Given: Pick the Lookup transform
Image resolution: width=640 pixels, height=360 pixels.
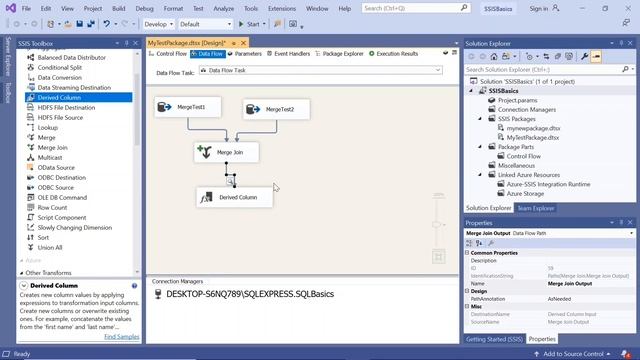Looking at the screenshot, I should pyautogui.click(x=47, y=128).
